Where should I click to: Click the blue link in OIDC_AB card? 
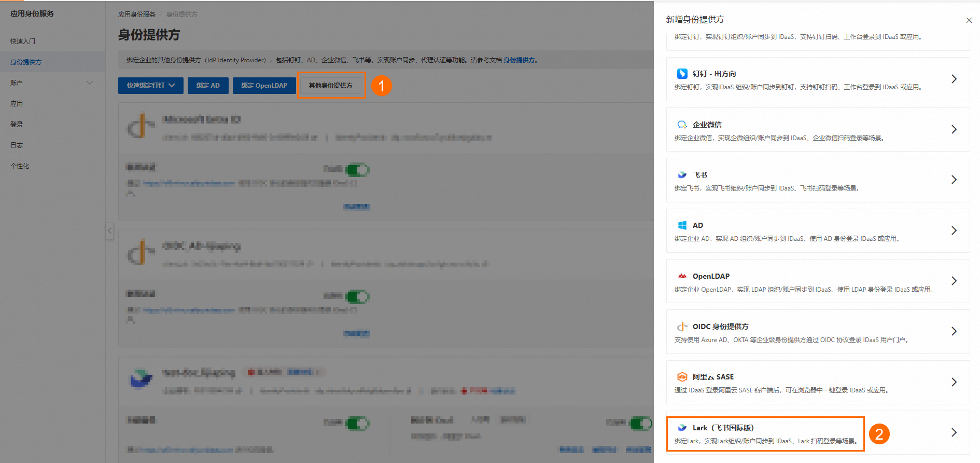[x=189, y=310]
